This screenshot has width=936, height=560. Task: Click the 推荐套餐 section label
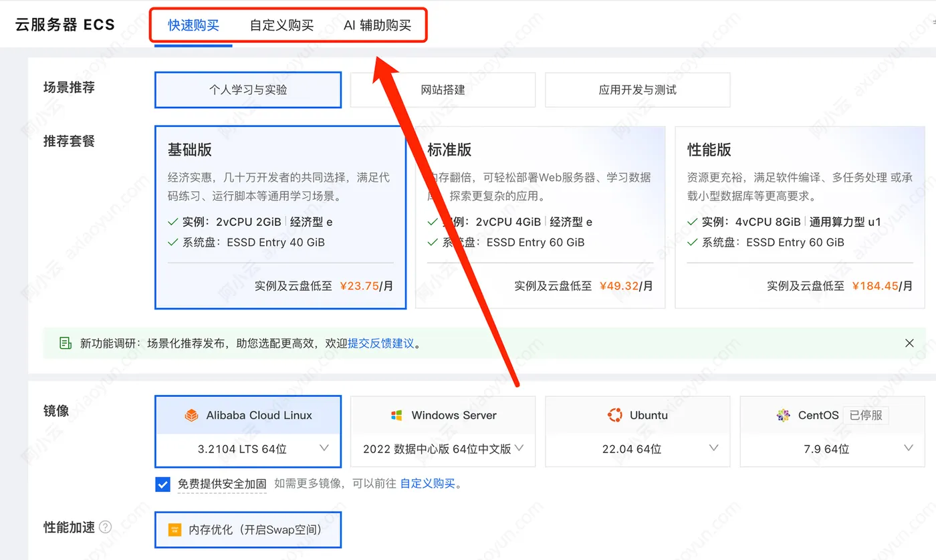[69, 141]
